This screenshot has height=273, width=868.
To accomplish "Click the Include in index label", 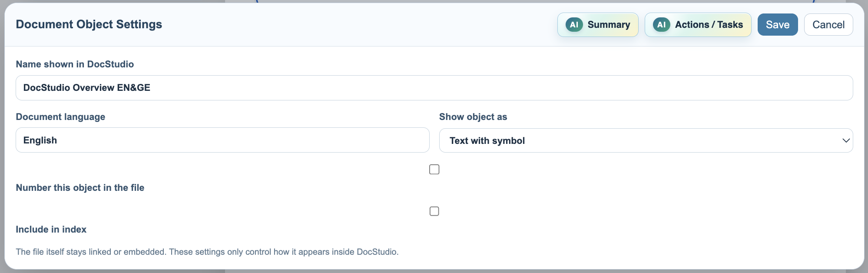I will tap(51, 230).
